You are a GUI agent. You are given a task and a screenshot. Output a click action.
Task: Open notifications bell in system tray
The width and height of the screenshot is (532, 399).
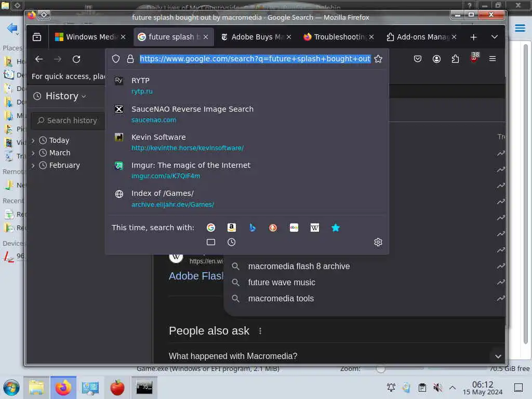click(391, 388)
